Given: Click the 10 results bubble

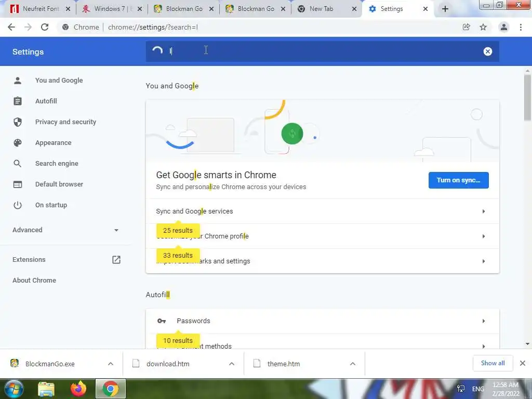Looking at the screenshot, I should tap(178, 341).
